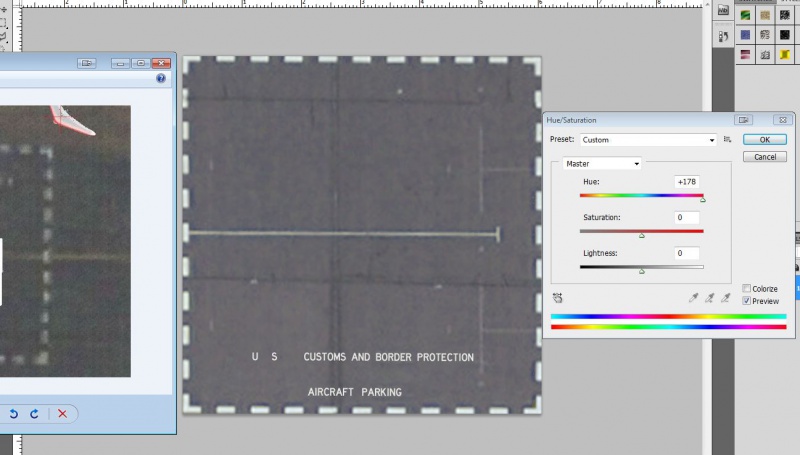Open the Master channel dropdown
The height and width of the screenshot is (455, 800).
click(602, 164)
